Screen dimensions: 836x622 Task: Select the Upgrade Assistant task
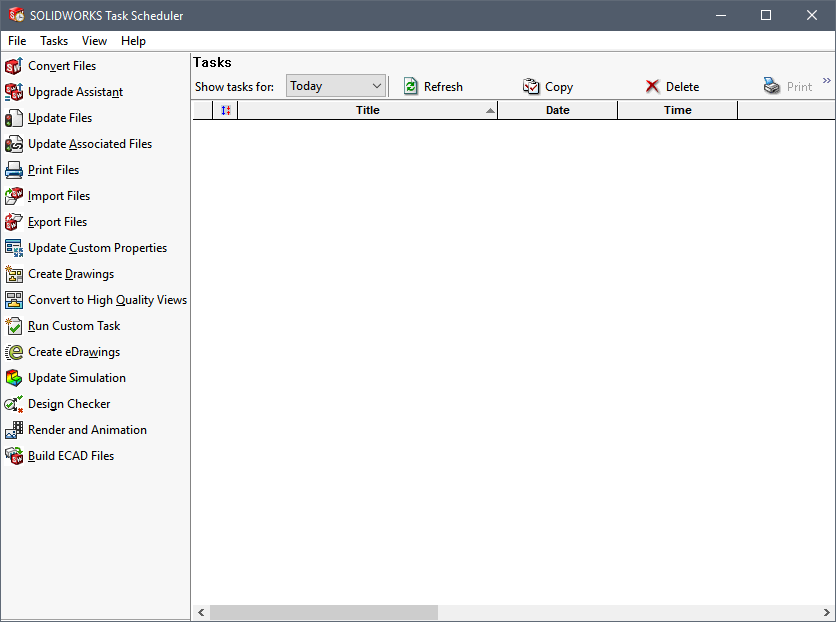pos(76,92)
